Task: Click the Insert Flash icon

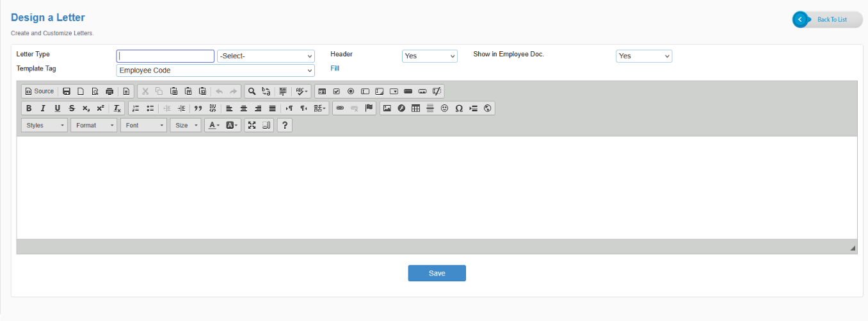Action: point(401,108)
